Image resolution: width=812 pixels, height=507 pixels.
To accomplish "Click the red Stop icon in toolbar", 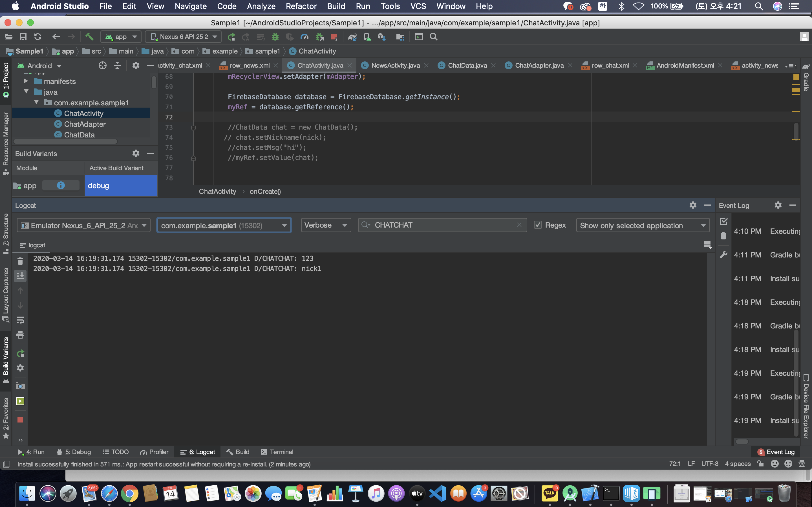I will click(334, 37).
